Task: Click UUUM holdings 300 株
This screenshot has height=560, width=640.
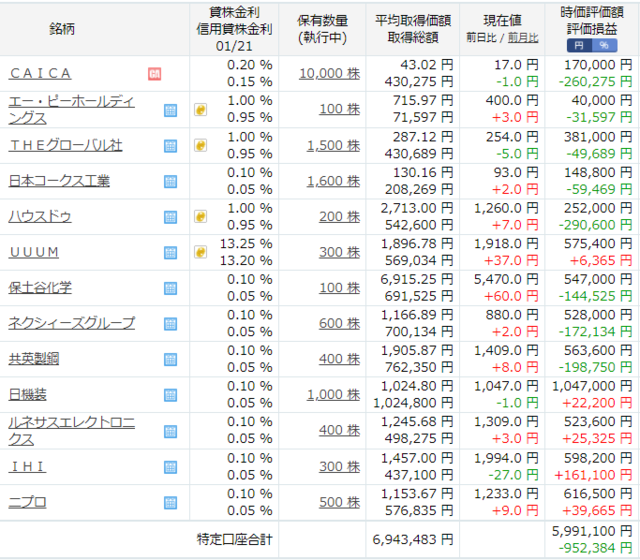Action: pyautogui.click(x=340, y=252)
